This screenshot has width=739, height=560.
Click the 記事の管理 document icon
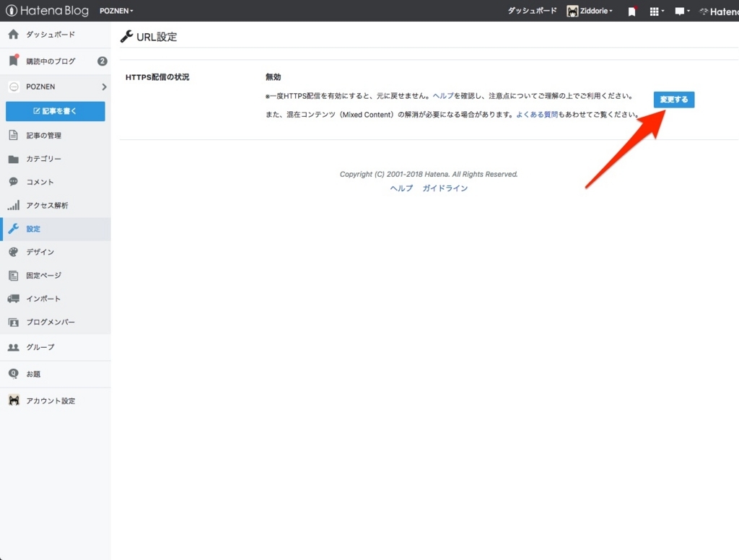coord(13,136)
